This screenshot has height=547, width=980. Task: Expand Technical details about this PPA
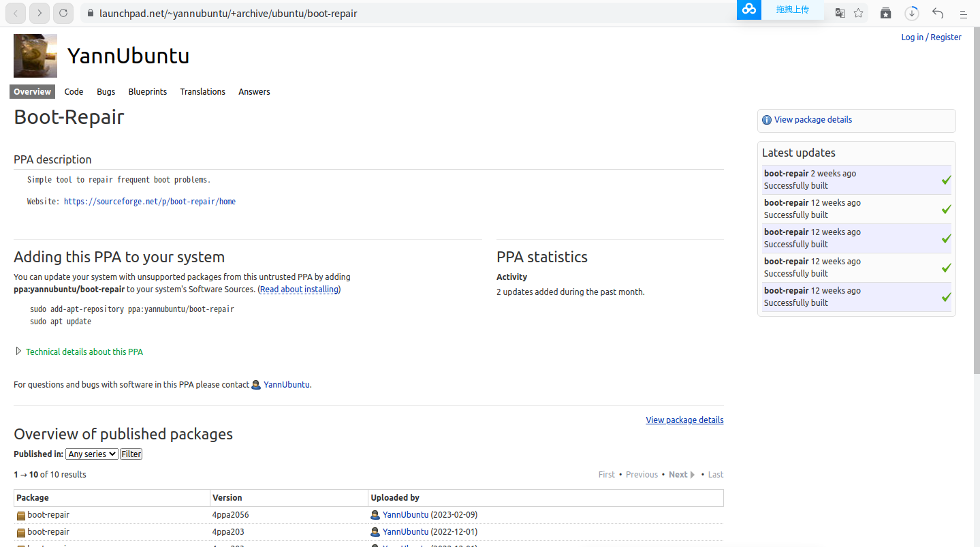point(84,352)
